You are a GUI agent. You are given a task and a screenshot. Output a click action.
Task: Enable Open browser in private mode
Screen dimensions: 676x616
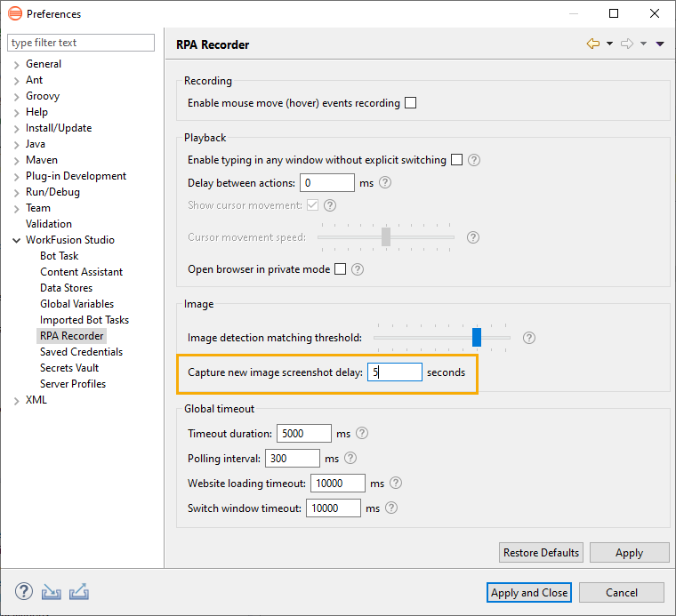pyautogui.click(x=340, y=269)
